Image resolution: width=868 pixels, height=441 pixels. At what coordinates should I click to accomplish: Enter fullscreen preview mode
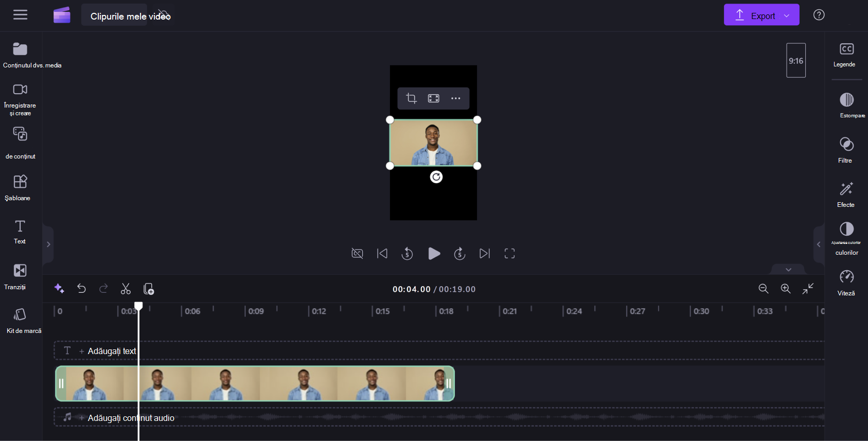509,253
